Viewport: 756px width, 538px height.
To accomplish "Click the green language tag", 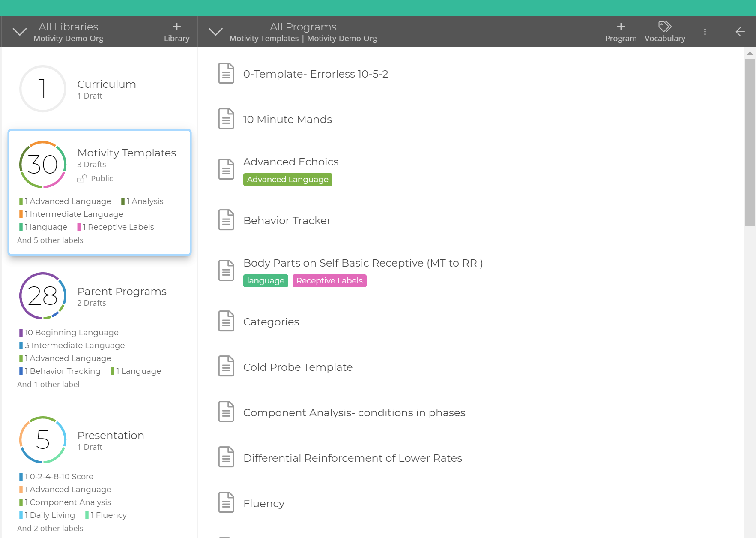I will 265,281.
